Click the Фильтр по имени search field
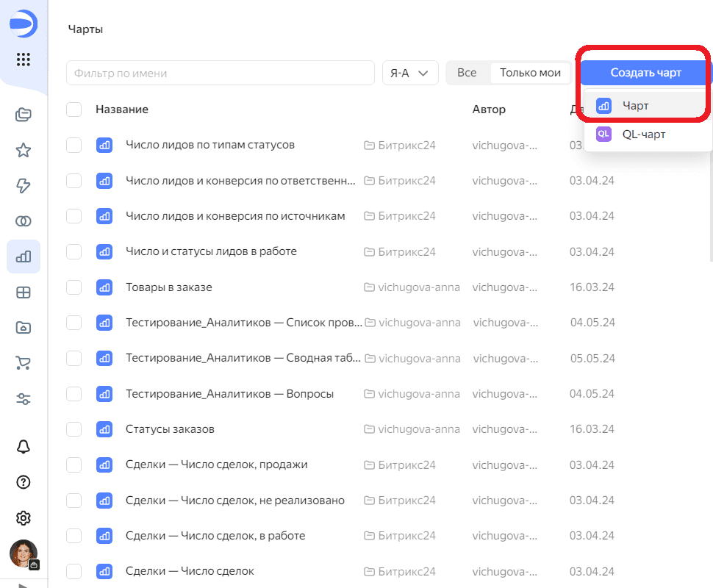713x588 pixels. (221, 73)
